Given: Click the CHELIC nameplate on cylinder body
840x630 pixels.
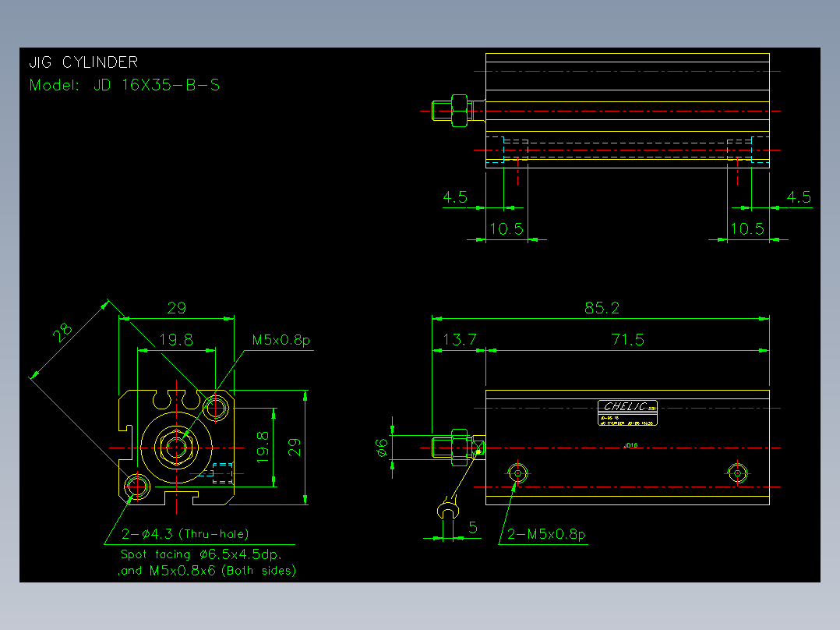Looking at the screenshot, I should point(627,412).
